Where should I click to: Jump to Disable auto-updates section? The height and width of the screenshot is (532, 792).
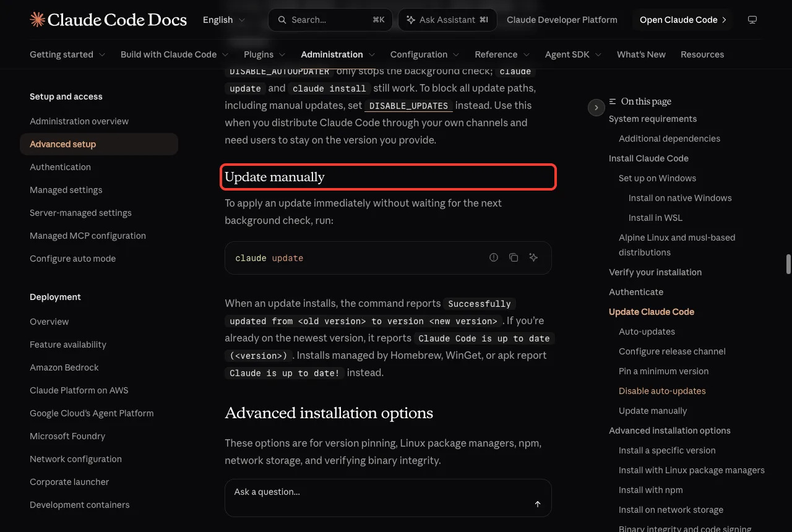point(662,391)
